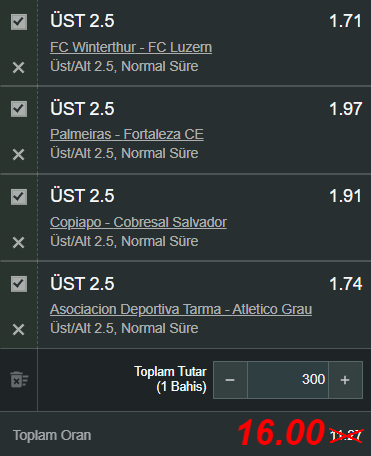Open the FC Winterthur - FC Luzern match link
Screen dimensions: 371x456
click(131, 47)
